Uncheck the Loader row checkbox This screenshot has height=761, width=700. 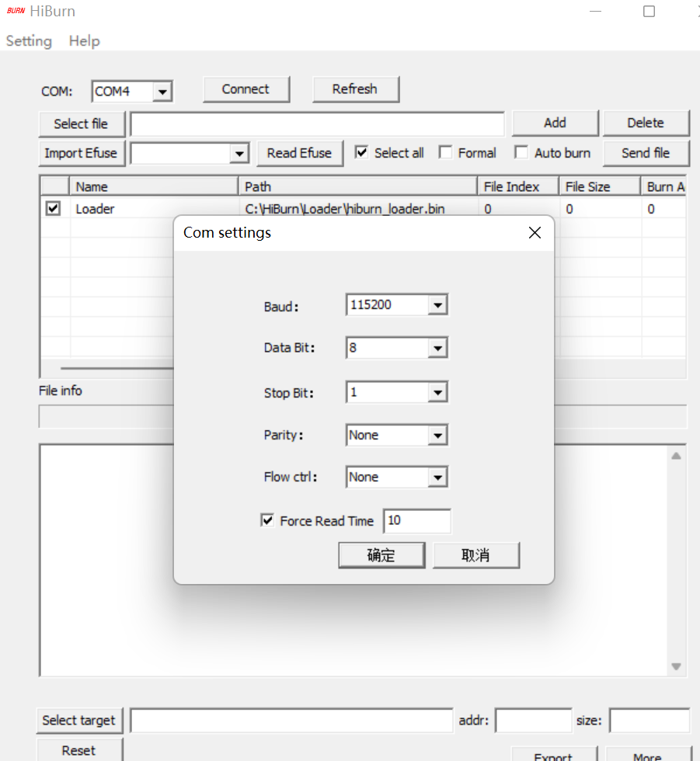tap(53, 209)
